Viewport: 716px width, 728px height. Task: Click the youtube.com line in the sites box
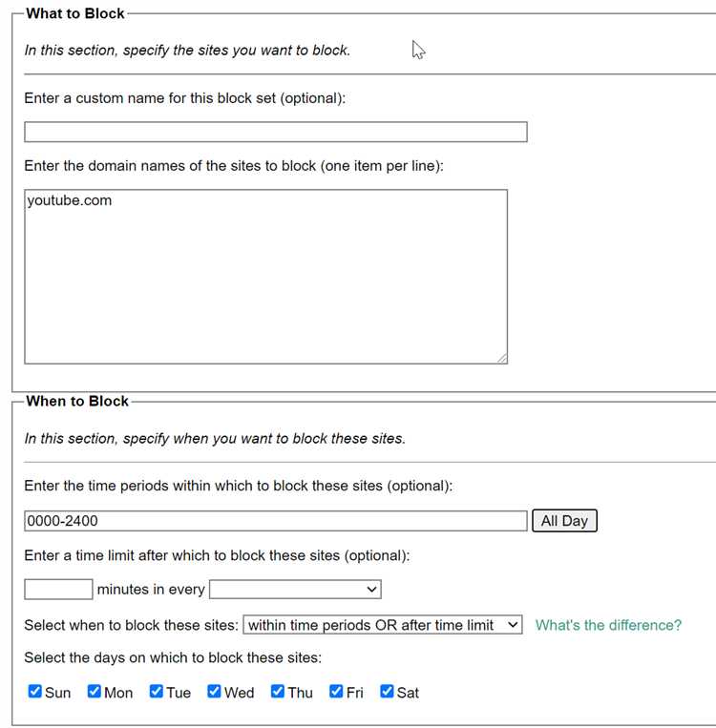pyautogui.click(x=70, y=200)
